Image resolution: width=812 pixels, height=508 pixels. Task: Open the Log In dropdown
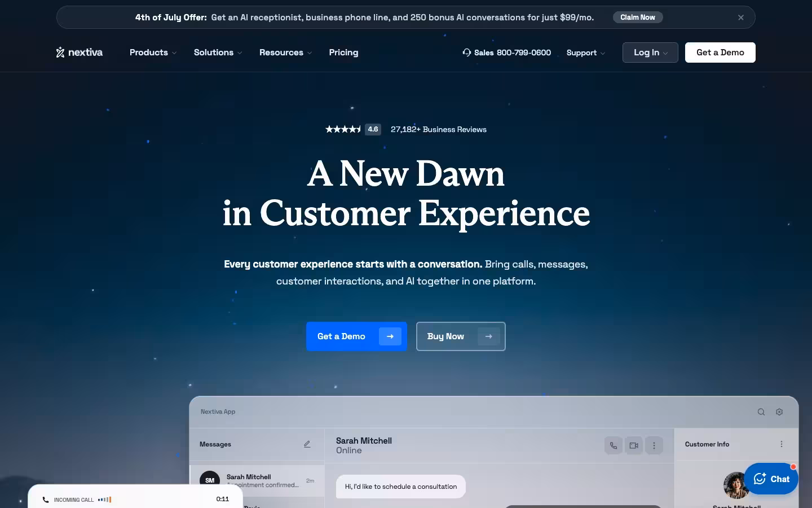[650, 52]
